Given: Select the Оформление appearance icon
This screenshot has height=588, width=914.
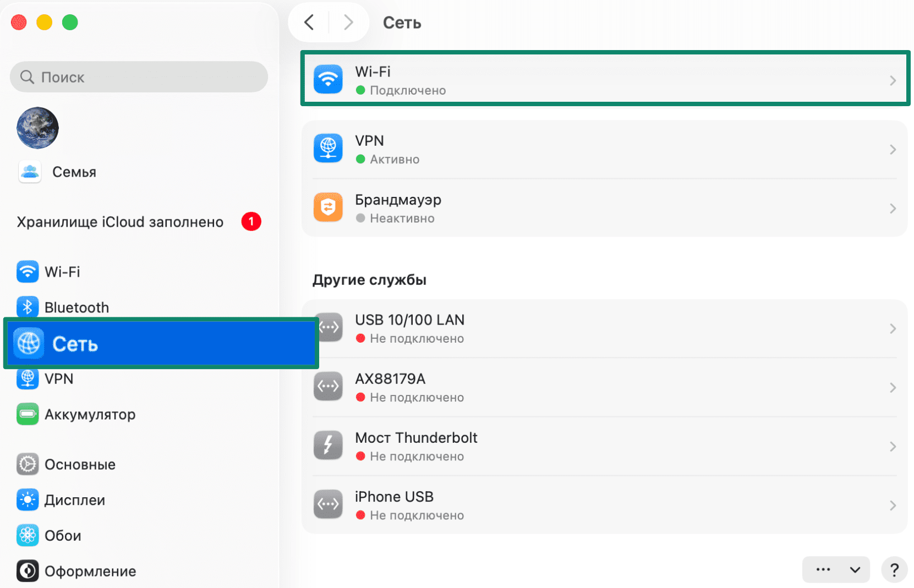Looking at the screenshot, I should coord(27,571).
